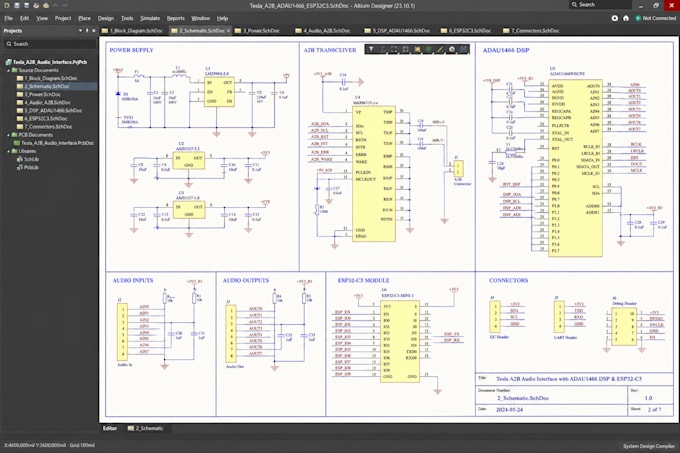Select the ESP32-C3-MINI-1 module U6 symbol
Image resolution: width=680 pixels, height=453 pixels.
(x=400, y=342)
